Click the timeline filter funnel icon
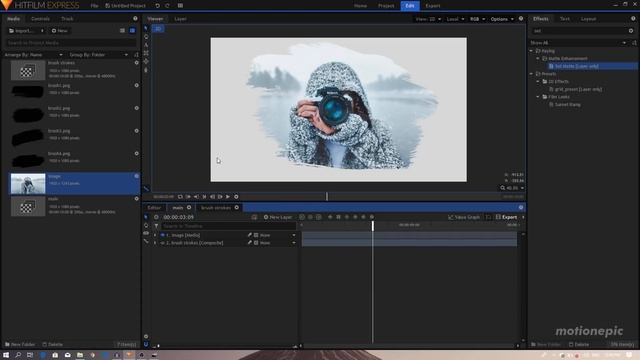 tap(156, 226)
